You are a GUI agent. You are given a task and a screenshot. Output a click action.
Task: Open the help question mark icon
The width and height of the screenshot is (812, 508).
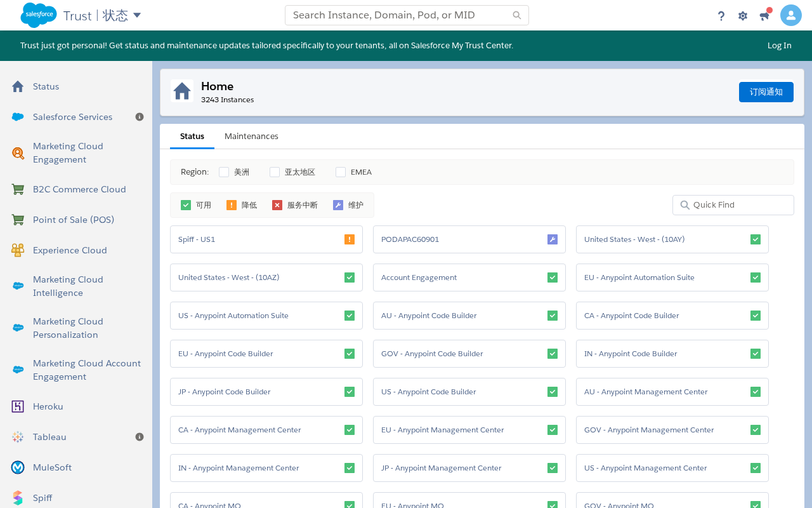coord(721,16)
